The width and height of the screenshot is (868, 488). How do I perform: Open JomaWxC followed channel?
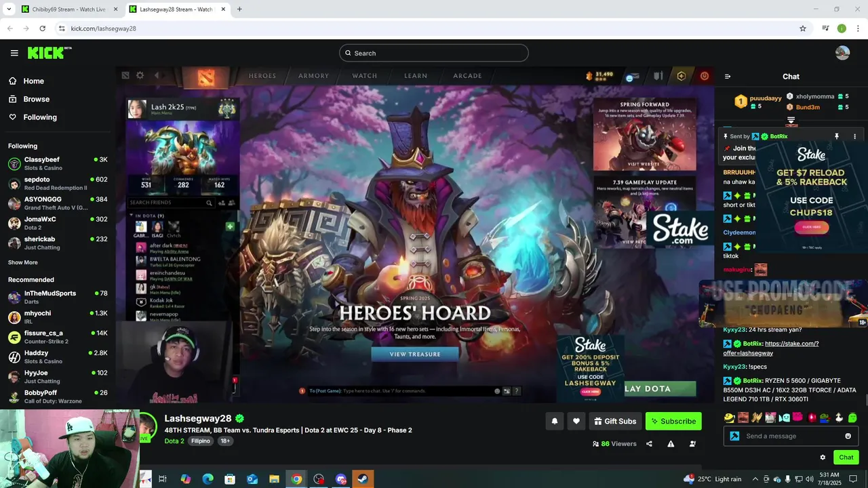tap(58, 223)
